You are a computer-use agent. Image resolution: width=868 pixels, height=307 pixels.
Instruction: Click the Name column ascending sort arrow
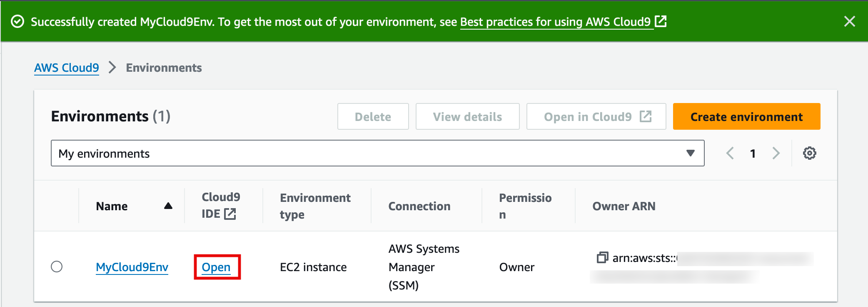[x=168, y=206]
